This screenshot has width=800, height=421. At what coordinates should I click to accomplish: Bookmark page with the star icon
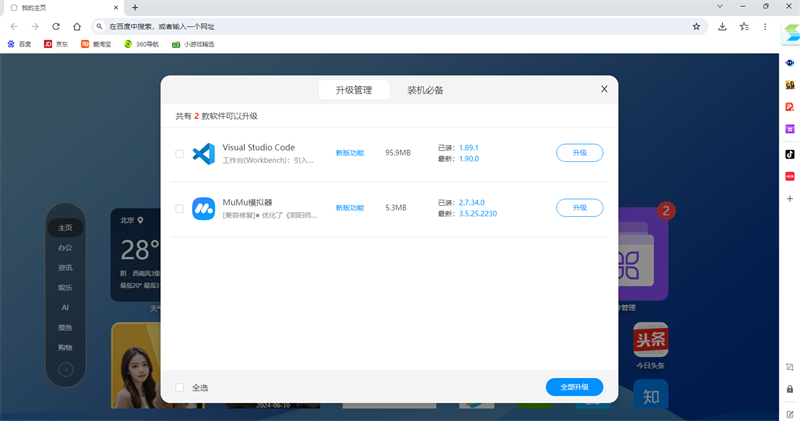coord(696,27)
